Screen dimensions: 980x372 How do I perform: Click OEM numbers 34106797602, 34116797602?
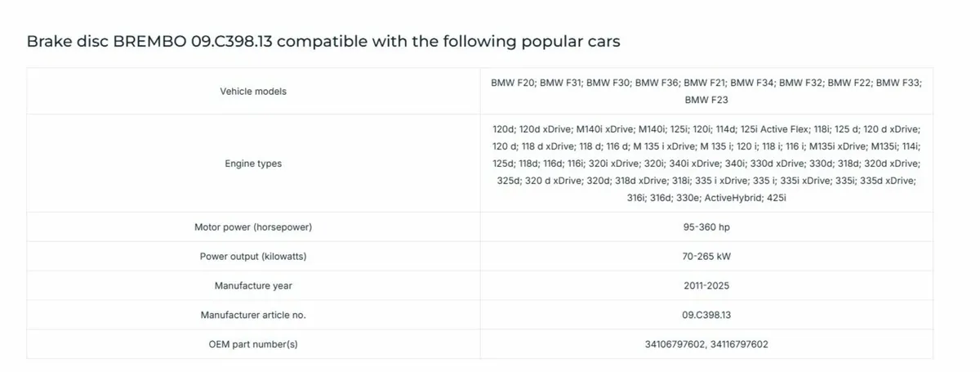pyautogui.click(x=706, y=344)
